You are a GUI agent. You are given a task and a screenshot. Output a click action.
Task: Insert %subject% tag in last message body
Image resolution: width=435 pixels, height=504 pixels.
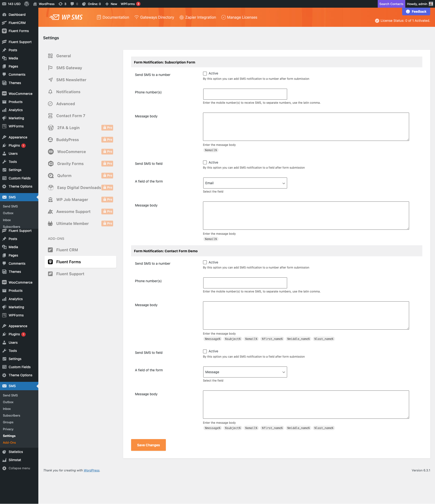tap(233, 428)
